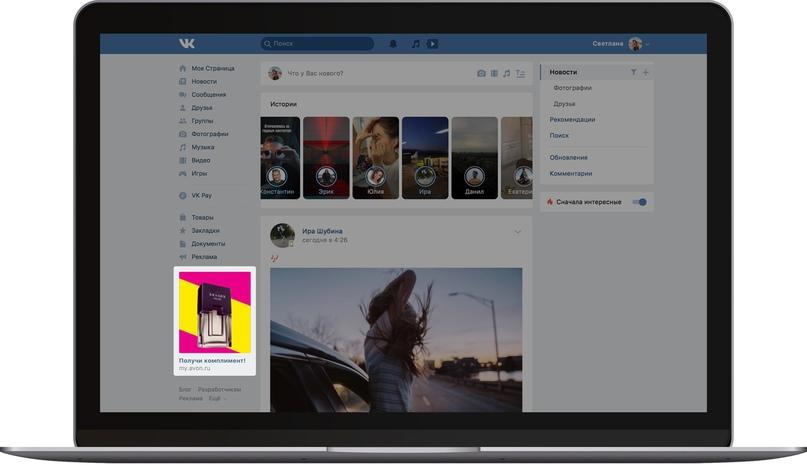Select the Фотографии filter in the right panel
Viewport: 807px width, 473px height.
pos(572,88)
